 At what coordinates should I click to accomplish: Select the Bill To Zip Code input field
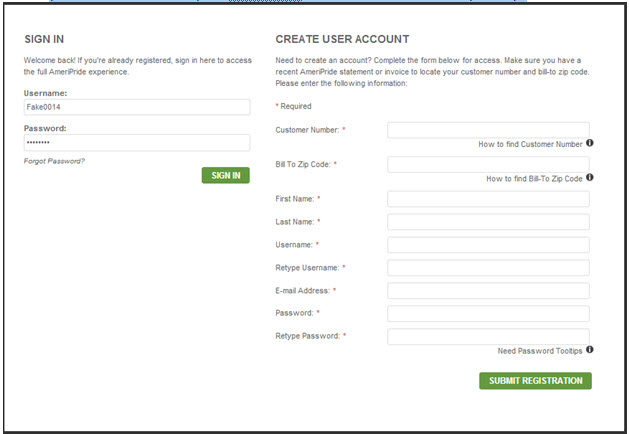[x=488, y=164]
